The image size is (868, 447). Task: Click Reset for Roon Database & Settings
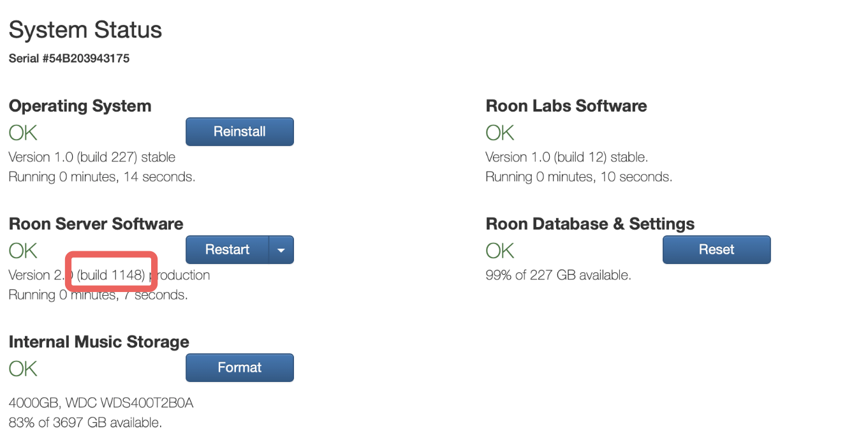716,249
